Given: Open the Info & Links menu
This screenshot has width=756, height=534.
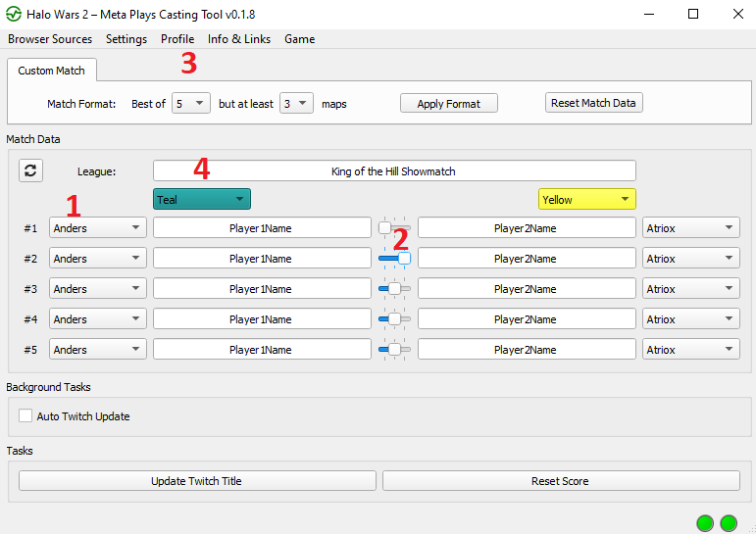Looking at the screenshot, I should click(x=239, y=39).
